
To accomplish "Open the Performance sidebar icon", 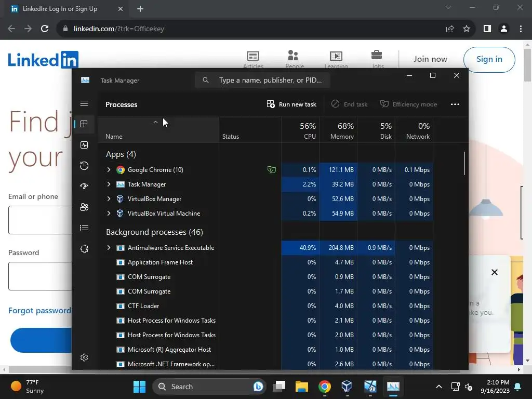I will [84, 145].
